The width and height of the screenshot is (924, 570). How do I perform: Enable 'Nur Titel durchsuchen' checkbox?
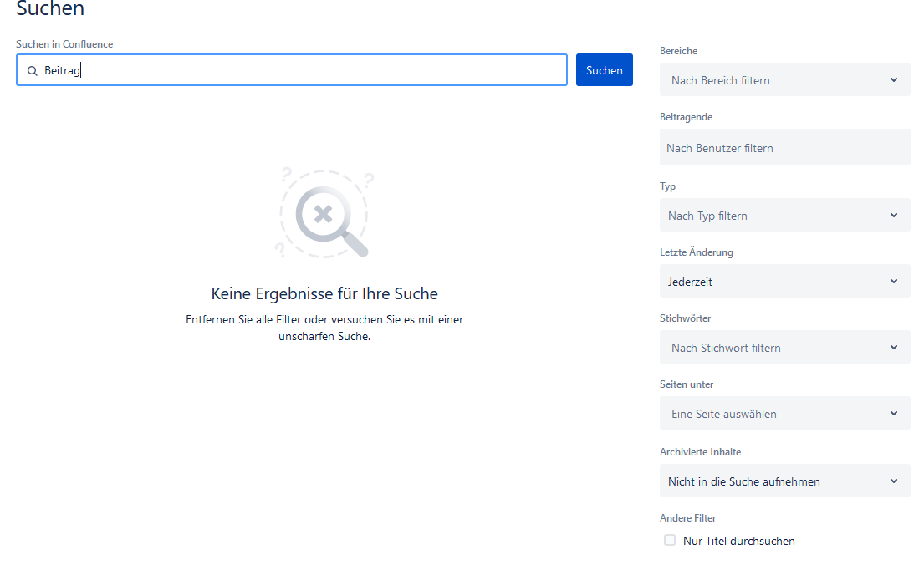(670, 541)
